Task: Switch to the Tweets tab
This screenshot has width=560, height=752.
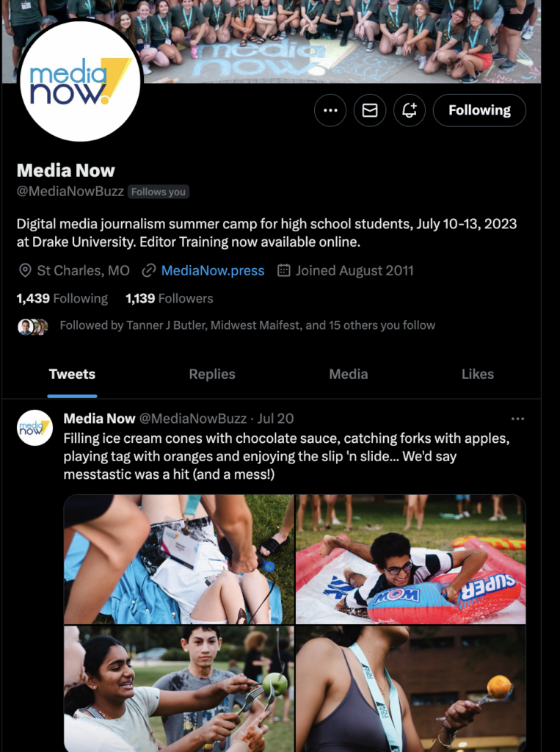Action: pyautogui.click(x=72, y=374)
